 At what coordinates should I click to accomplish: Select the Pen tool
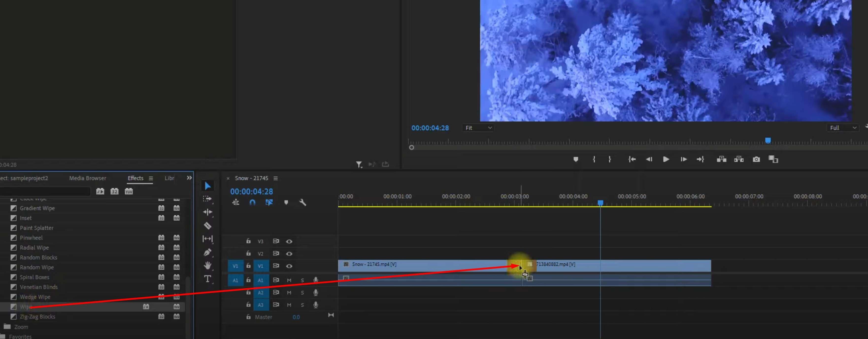coord(208,252)
